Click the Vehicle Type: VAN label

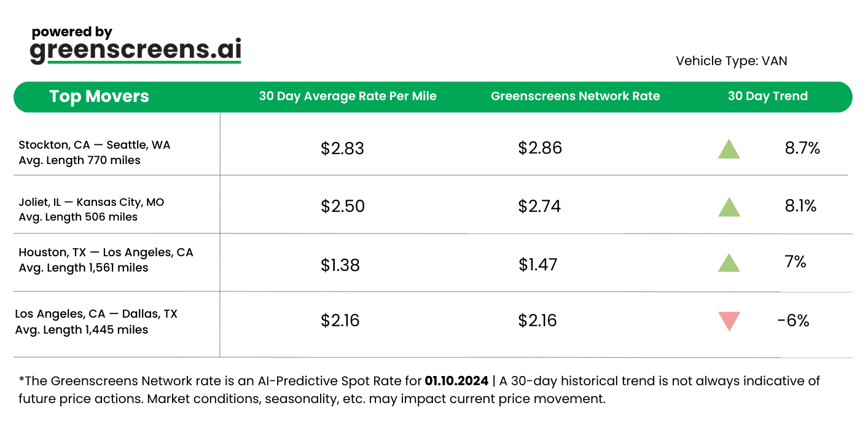click(731, 61)
